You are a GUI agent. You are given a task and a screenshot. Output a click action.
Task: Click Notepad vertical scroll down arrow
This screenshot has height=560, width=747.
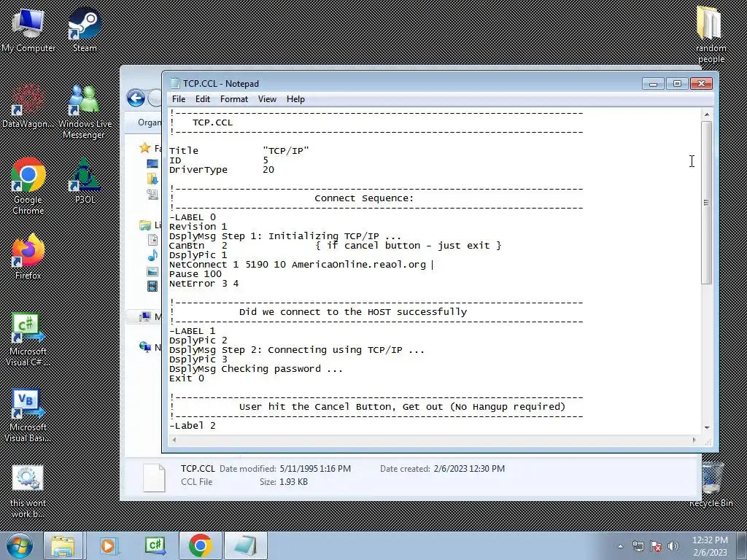tap(706, 427)
